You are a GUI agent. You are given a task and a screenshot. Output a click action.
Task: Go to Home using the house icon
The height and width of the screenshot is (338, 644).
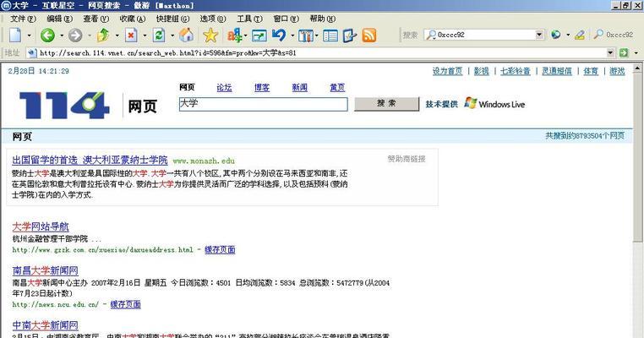(186, 35)
